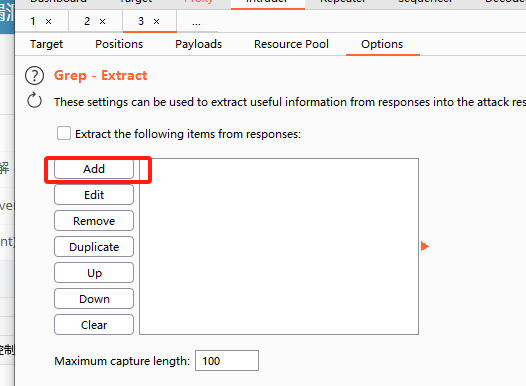This screenshot has height=386, width=526.
Task: Close Intruder attack tab 1
Action: coord(49,22)
